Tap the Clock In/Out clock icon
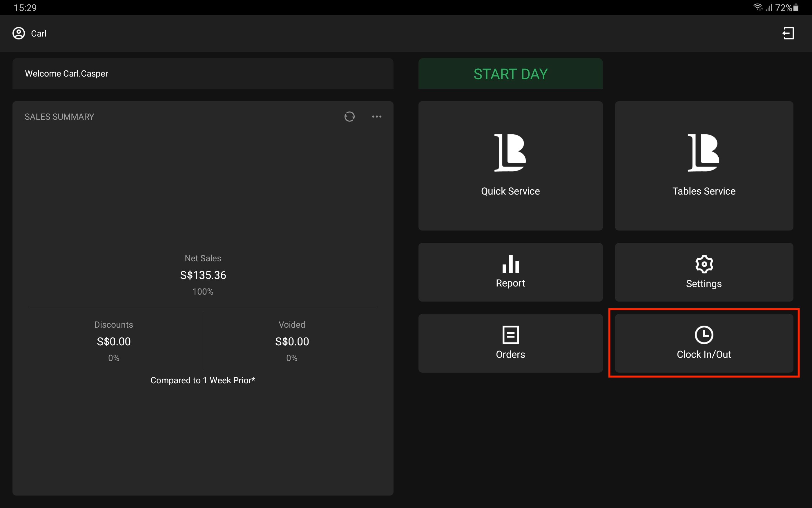 tap(704, 335)
